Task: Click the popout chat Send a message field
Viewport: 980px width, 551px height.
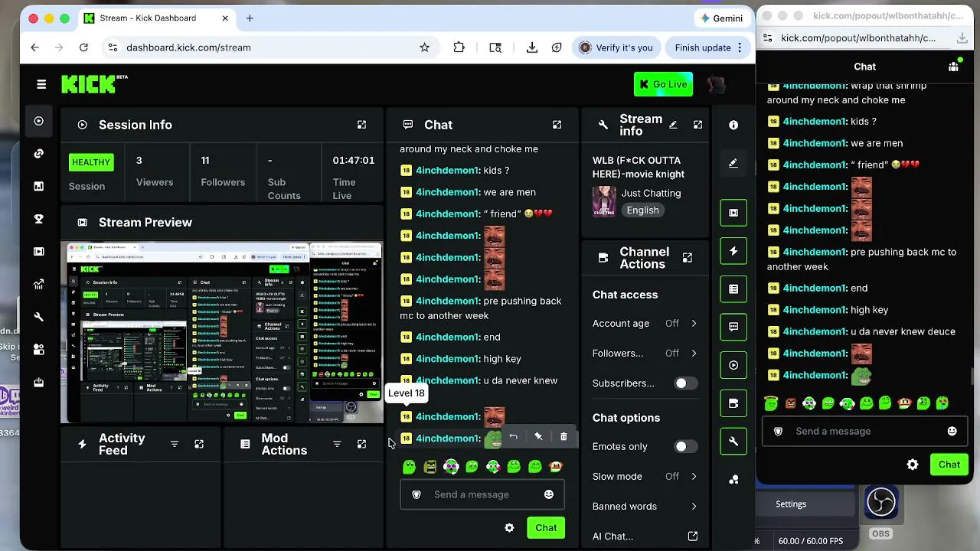Action: click(865, 431)
